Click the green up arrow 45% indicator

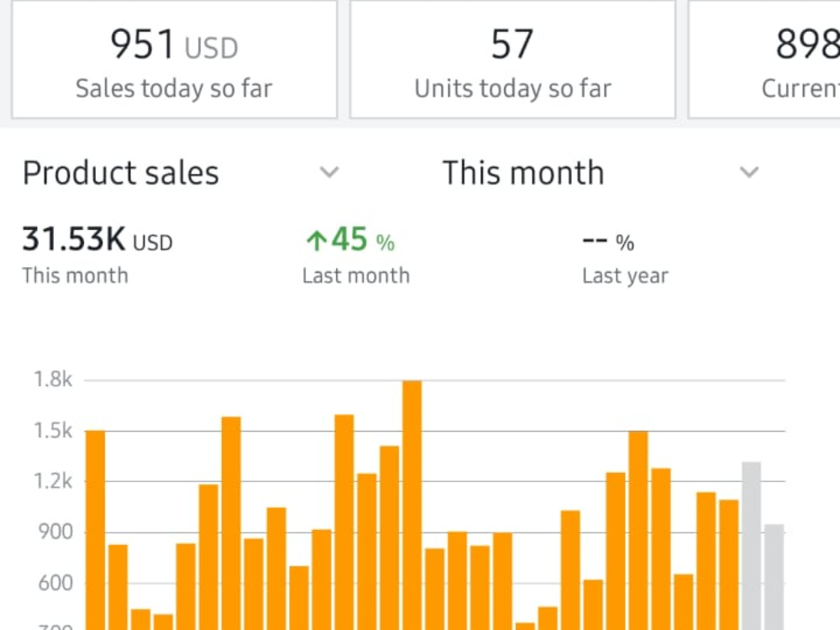[x=350, y=239]
